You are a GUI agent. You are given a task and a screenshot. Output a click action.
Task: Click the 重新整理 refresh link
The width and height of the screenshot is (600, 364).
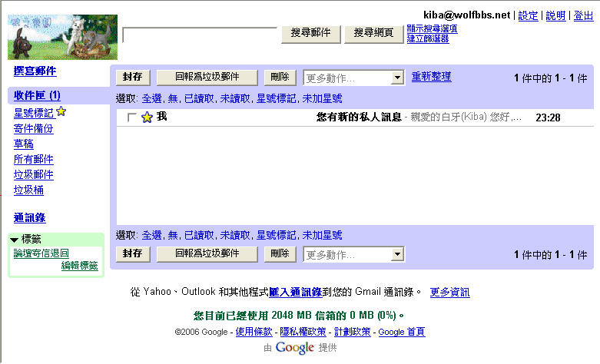tap(431, 77)
